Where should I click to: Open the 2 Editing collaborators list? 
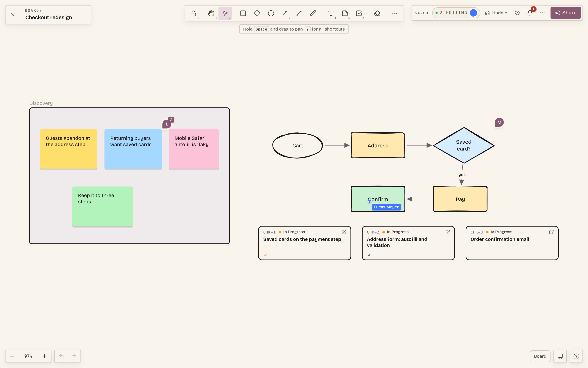pyautogui.click(x=456, y=13)
